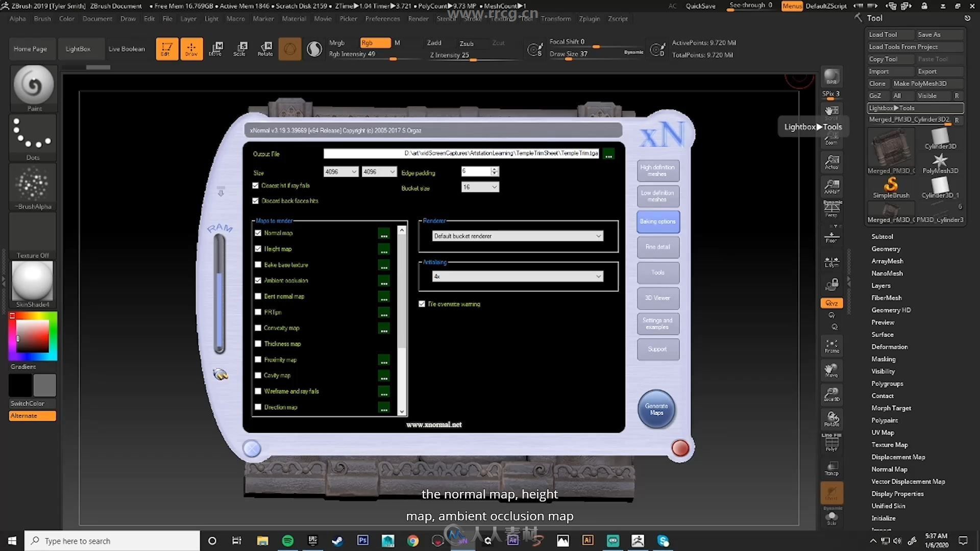980x551 pixels.
Task: Expand the Geometry section
Action: [886, 249]
